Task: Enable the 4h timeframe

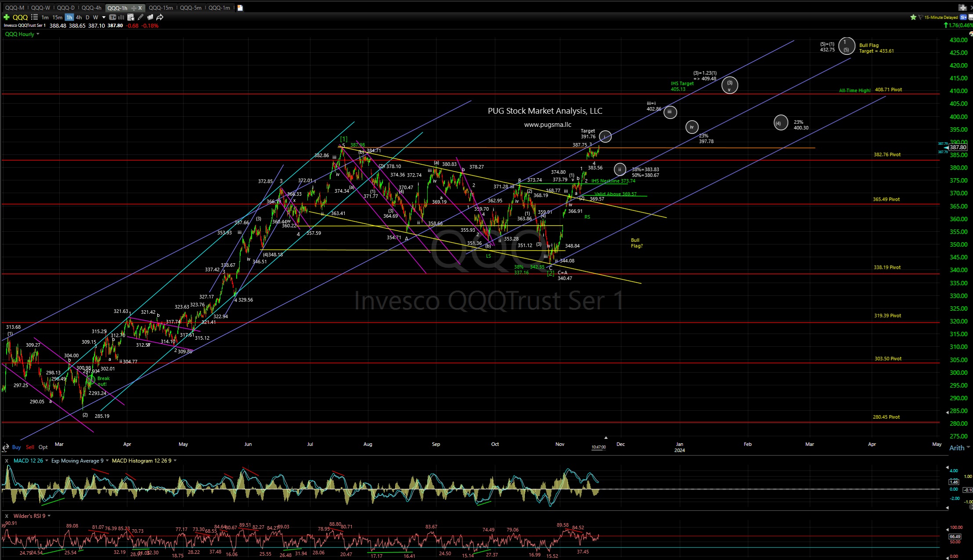Action: pyautogui.click(x=79, y=17)
